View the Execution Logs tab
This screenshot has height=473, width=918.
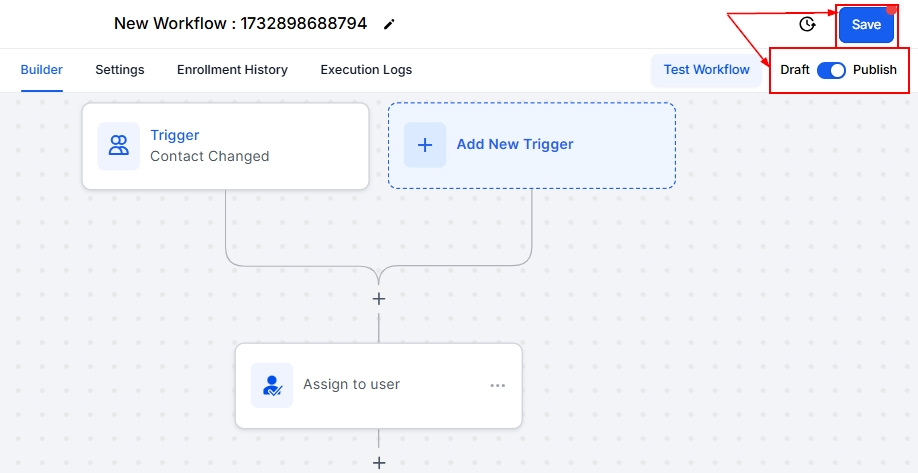coord(366,70)
